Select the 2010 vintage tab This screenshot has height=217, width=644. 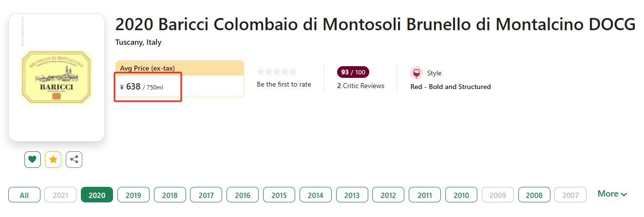coord(461,195)
